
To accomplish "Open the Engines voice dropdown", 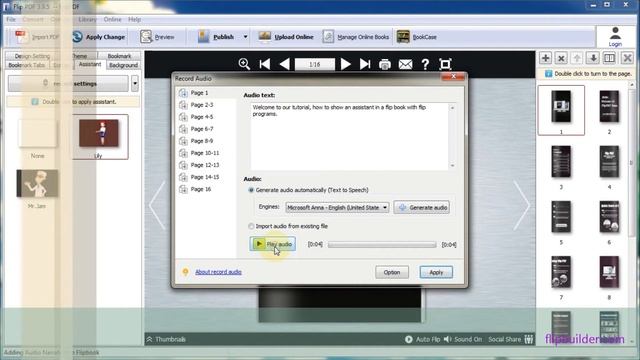I will click(x=337, y=207).
